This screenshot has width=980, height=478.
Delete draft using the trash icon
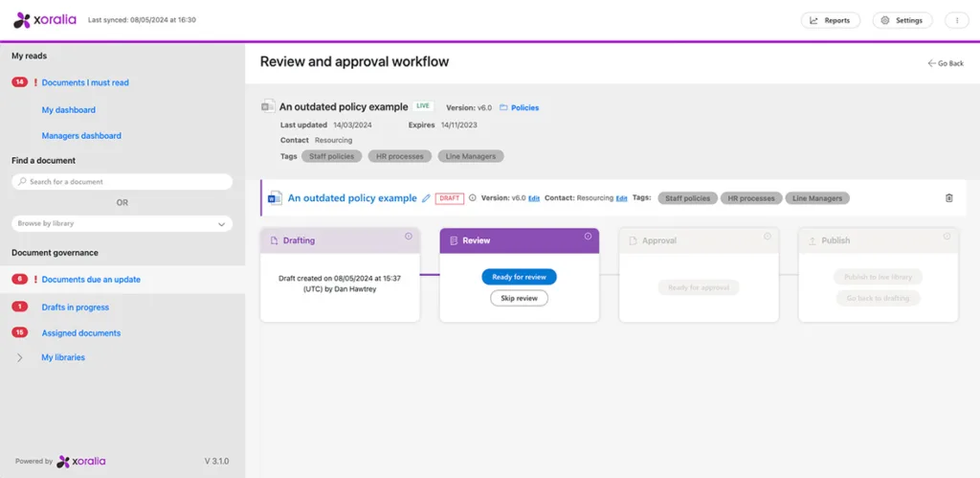[x=948, y=198]
